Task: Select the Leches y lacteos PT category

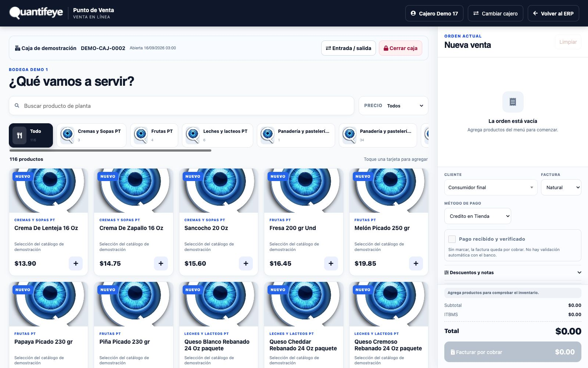Action: (218, 135)
